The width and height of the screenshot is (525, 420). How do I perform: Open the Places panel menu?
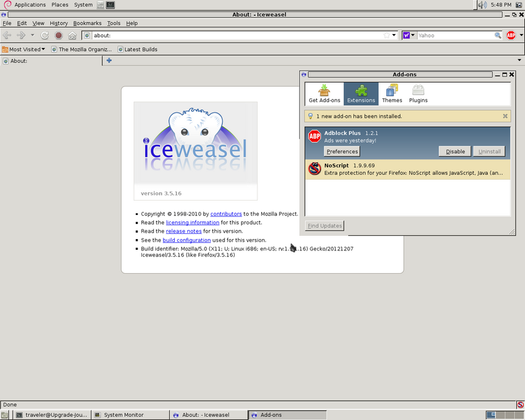click(x=59, y=4)
